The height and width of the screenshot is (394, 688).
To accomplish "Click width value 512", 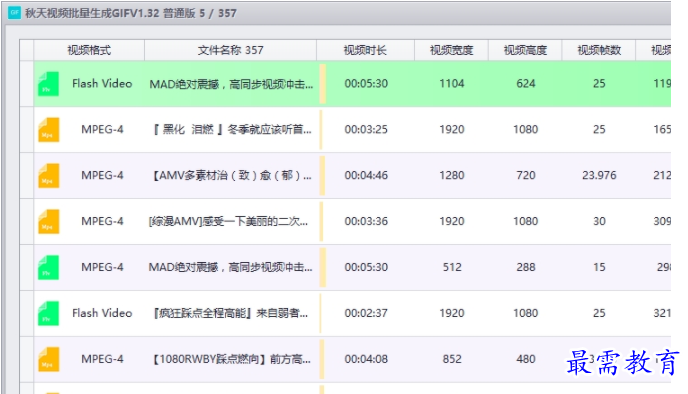I will coord(452,267).
